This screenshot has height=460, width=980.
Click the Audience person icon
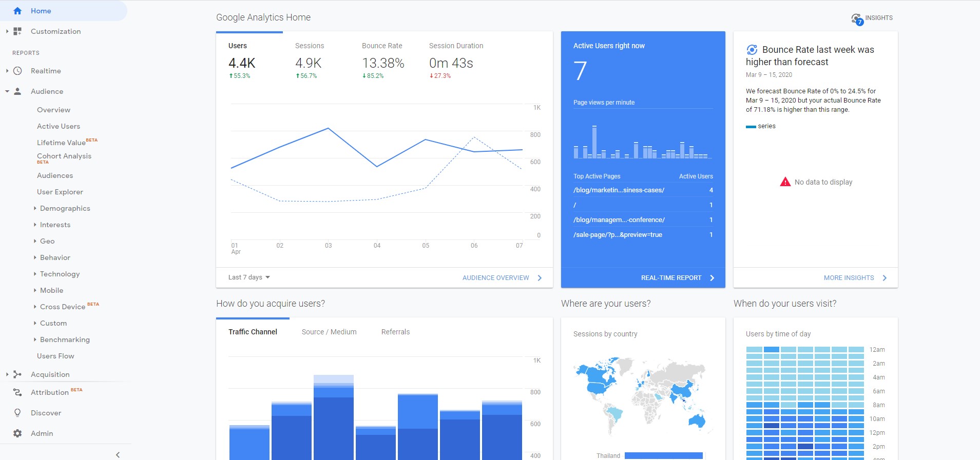point(17,91)
